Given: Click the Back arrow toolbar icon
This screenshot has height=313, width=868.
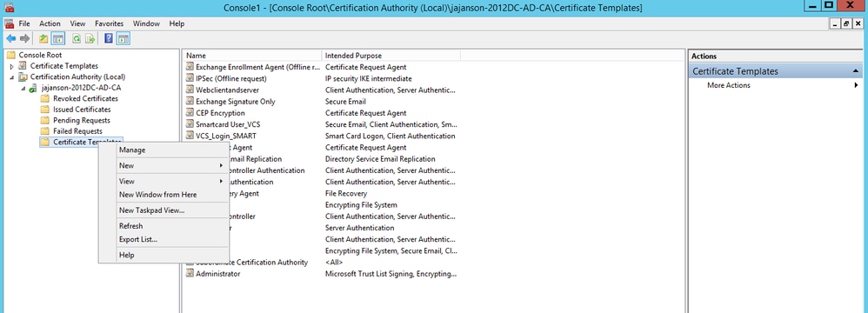Looking at the screenshot, I should 10,39.
